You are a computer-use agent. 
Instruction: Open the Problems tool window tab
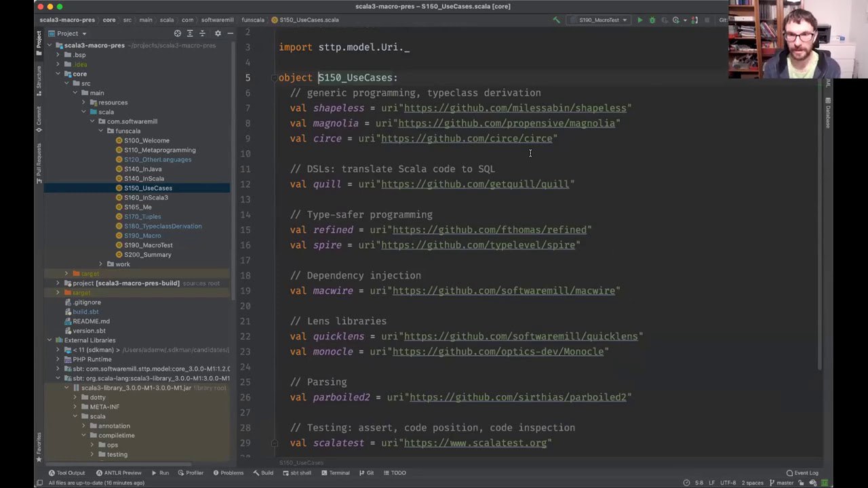pos(227,473)
